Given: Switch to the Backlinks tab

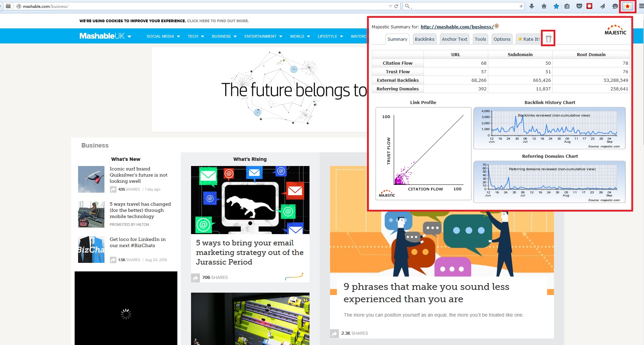Looking at the screenshot, I should [x=425, y=39].
